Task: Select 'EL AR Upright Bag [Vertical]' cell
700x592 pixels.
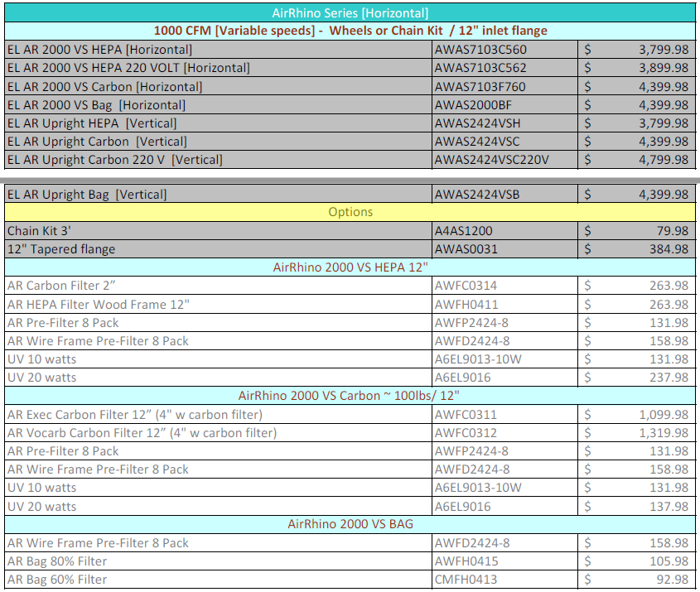Action: 218,195
